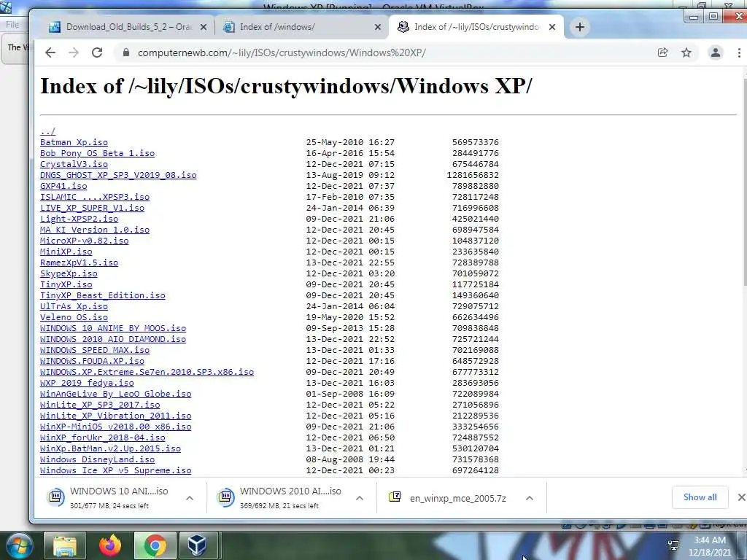Open the Chrome profile avatar
747x560 pixels.
point(715,52)
